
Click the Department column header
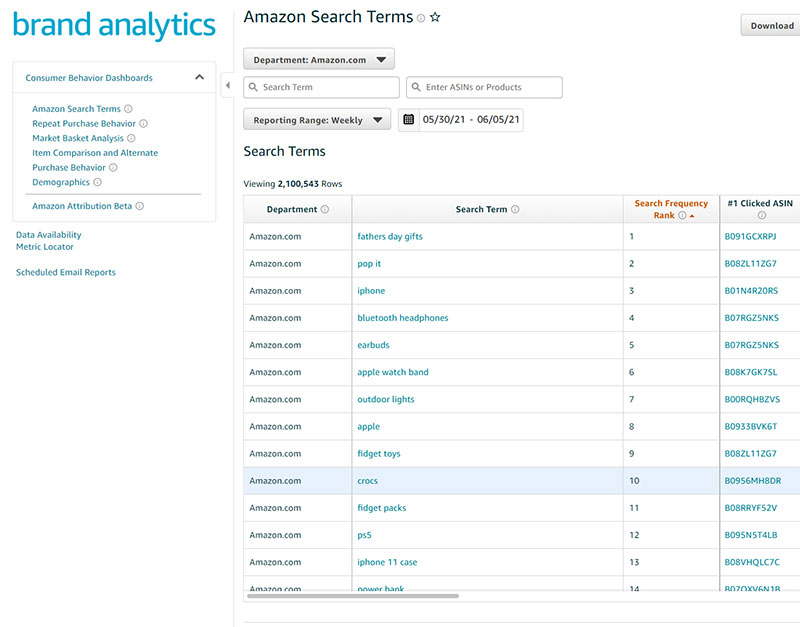point(297,209)
